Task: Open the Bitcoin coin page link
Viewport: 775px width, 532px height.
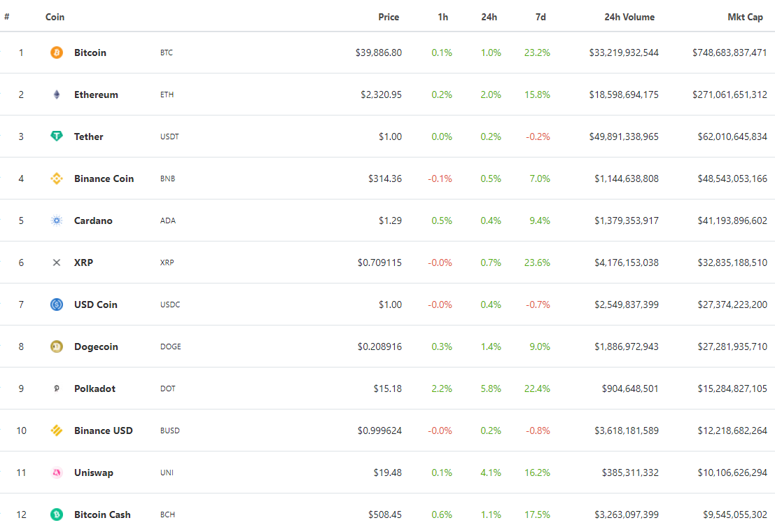Action: (x=90, y=52)
